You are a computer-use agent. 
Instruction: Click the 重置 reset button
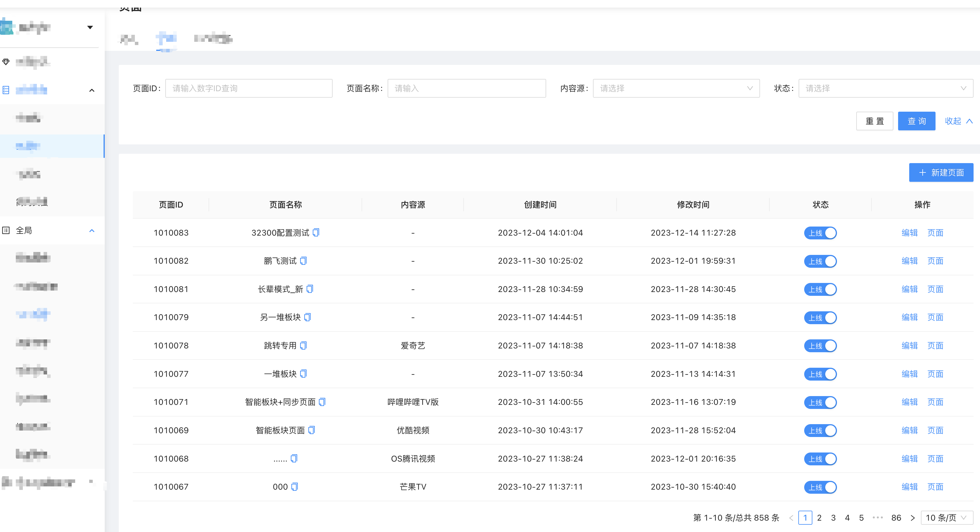point(874,121)
